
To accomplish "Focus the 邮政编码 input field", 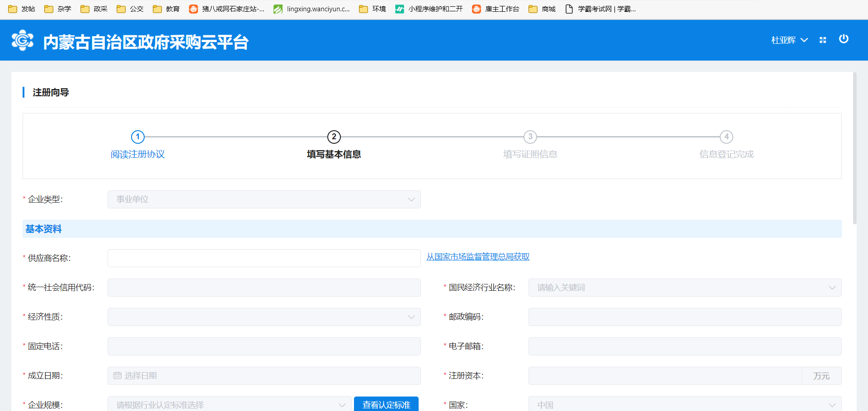I will [685, 317].
